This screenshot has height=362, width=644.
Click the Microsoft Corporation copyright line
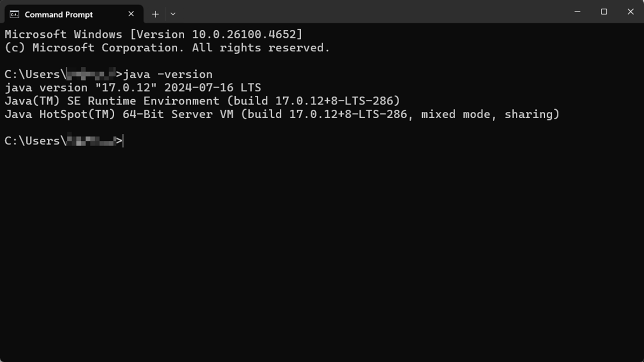point(167,48)
